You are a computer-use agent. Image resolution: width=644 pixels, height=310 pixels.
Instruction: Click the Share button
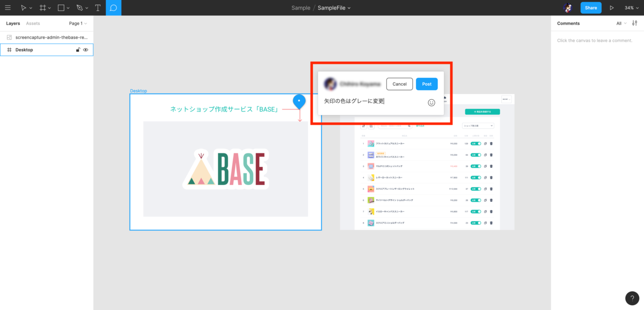[591, 8]
